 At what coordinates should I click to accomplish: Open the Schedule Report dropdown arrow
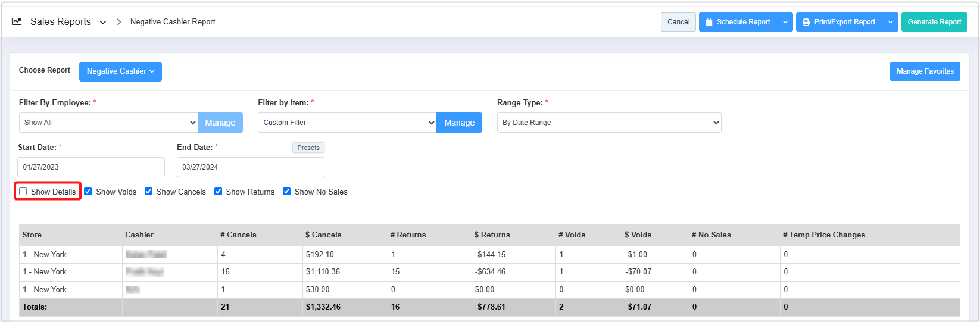[785, 22]
